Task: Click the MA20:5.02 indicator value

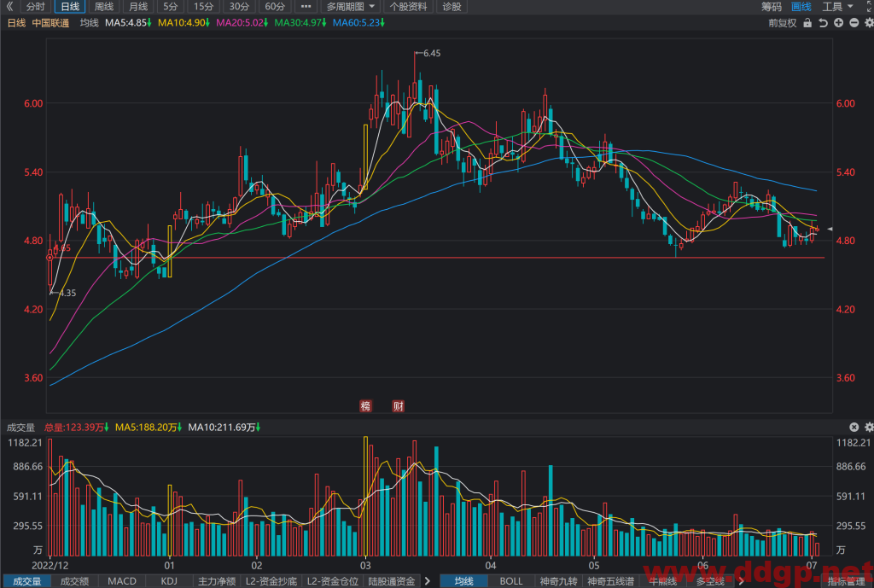Action: click(242, 23)
